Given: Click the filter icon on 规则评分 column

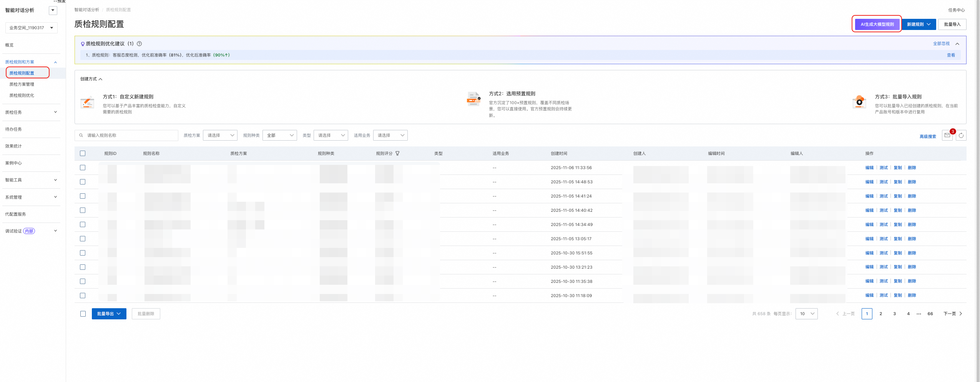Looking at the screenshot, I should pyautogui.click(x=397, y=153).
